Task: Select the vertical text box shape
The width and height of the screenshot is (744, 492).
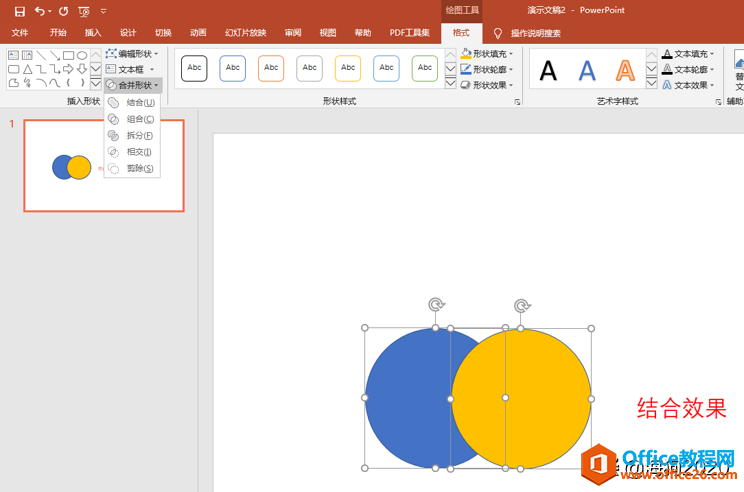Action: coord(28,55)
